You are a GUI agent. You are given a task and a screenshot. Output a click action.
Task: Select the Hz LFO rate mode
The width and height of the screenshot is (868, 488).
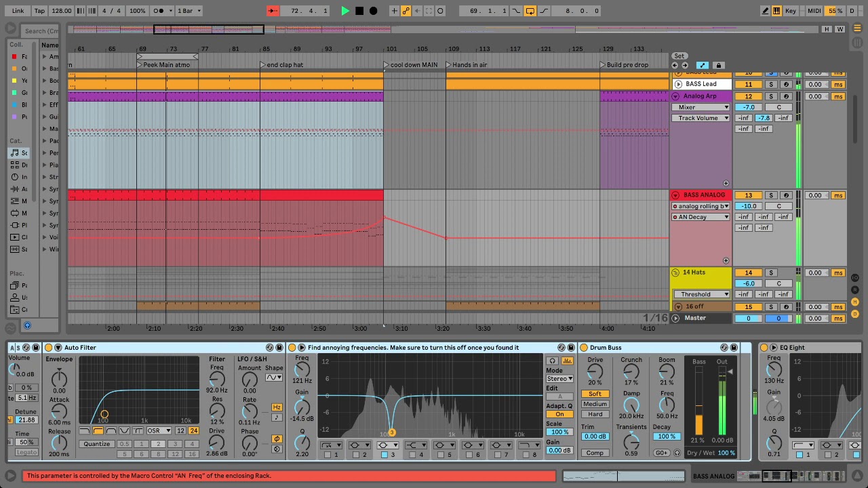tap(277, 407)
